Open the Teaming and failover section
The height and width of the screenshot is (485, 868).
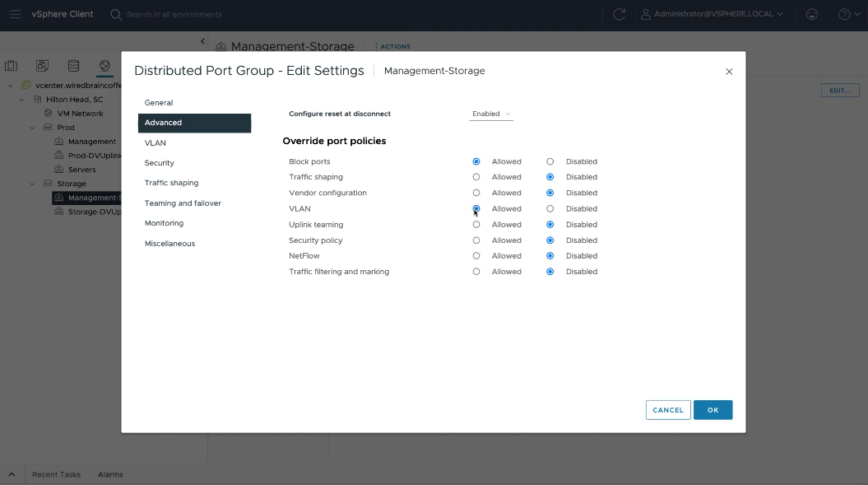(183, 203)
